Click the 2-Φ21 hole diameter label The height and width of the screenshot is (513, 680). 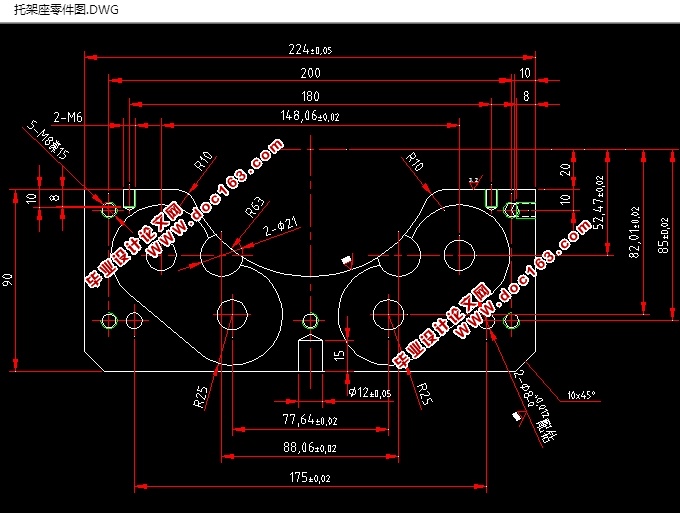[x=279, y=231]
